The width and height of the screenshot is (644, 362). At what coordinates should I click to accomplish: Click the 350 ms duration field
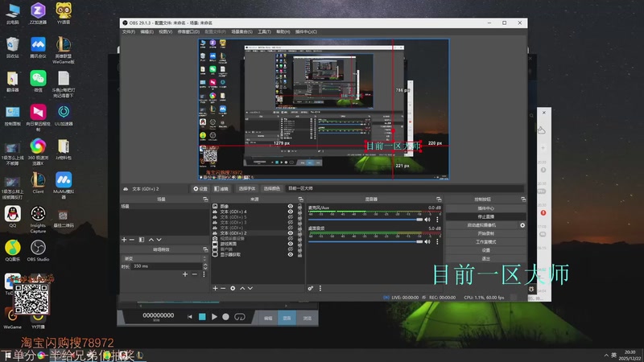click(x=167, y=266)
